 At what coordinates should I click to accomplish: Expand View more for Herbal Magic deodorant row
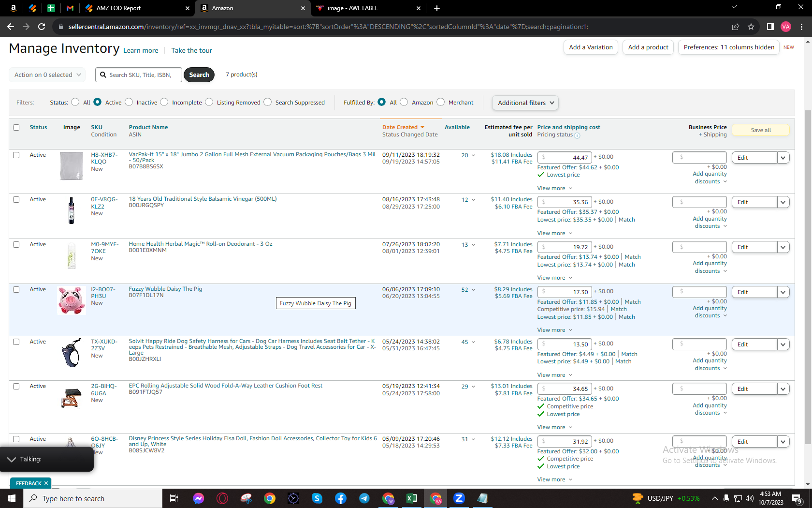tap(555, 278)
